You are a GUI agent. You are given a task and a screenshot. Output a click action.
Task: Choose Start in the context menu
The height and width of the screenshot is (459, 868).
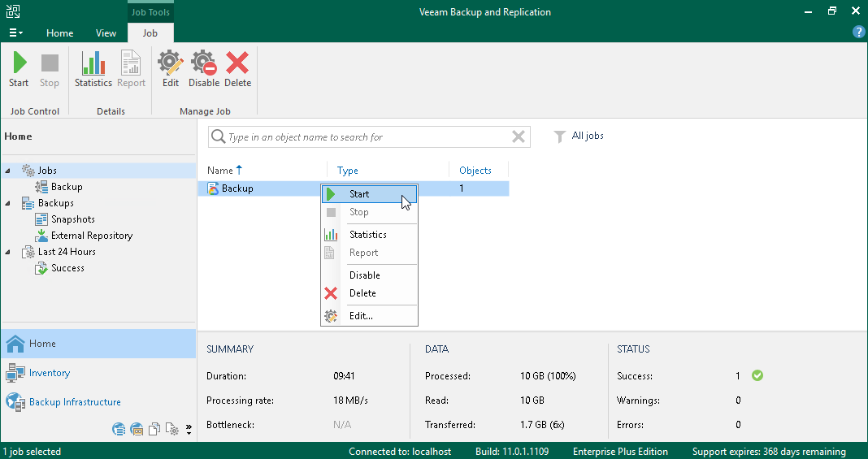pyautogui.click(x=369, y=194)
